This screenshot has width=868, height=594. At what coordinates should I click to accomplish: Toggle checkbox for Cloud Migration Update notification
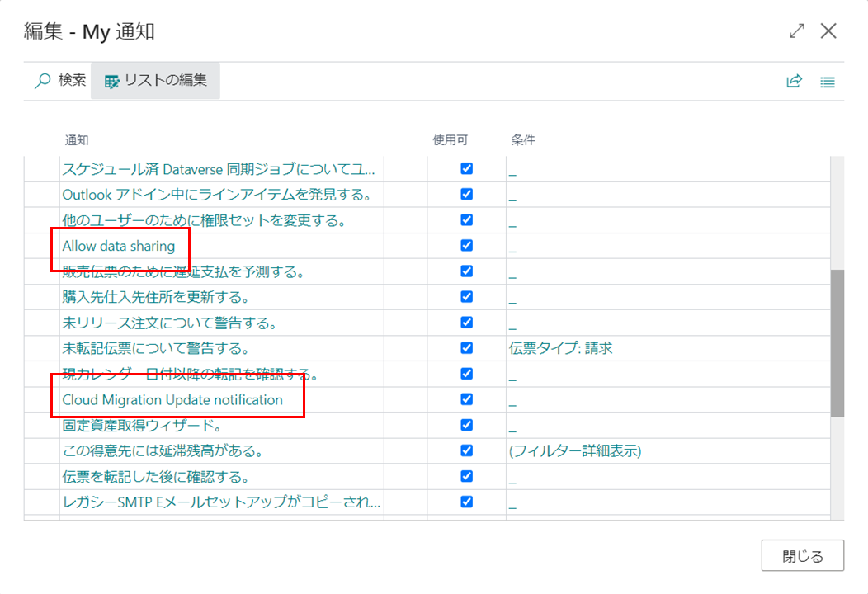467,399
